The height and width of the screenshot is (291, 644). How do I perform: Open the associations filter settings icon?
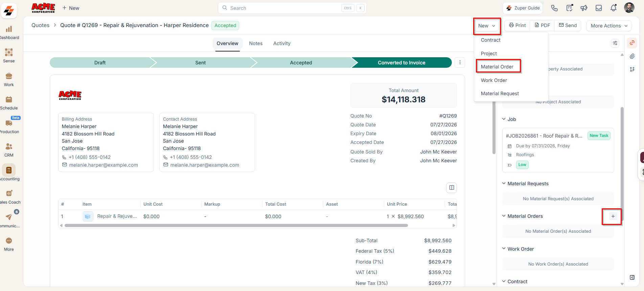click(615, 43)
